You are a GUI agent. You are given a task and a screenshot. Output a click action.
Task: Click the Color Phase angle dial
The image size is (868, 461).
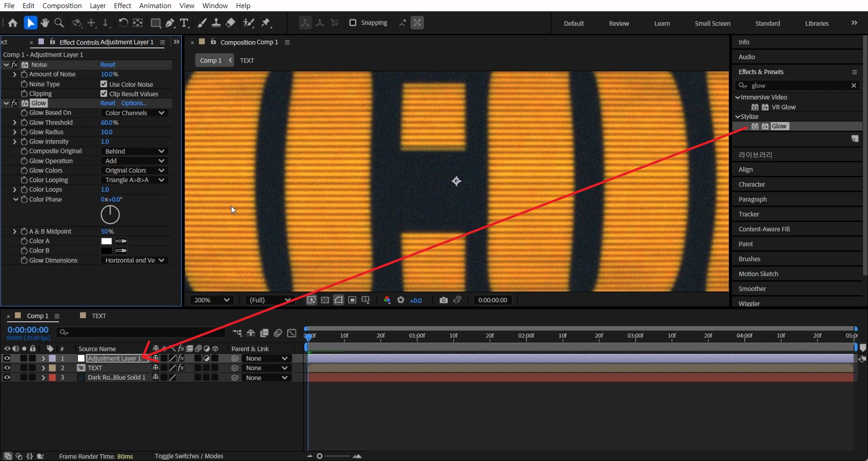point(110,215)
